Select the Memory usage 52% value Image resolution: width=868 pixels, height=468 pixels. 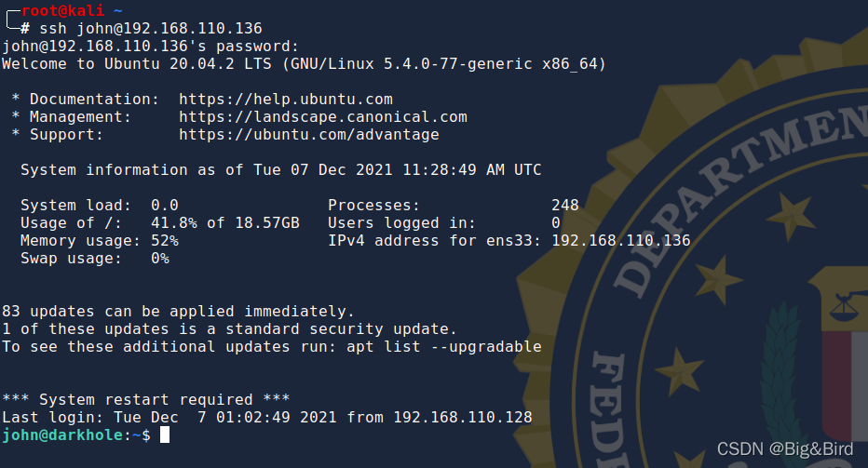165,241
